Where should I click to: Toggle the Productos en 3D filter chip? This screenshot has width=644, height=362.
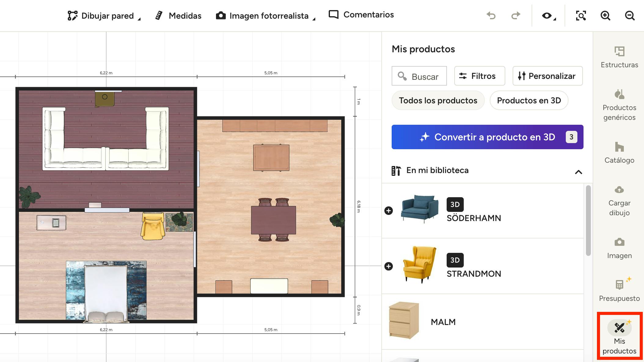529,100
